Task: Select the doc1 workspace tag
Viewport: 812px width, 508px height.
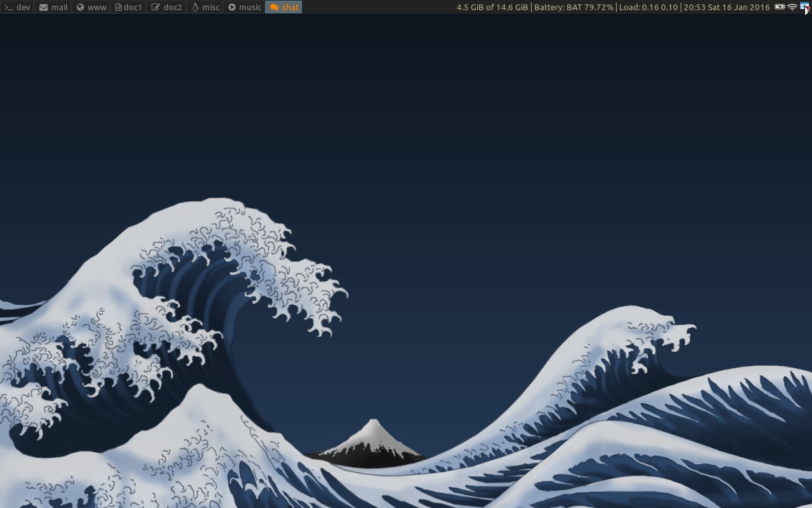Action: pos(129,7)
